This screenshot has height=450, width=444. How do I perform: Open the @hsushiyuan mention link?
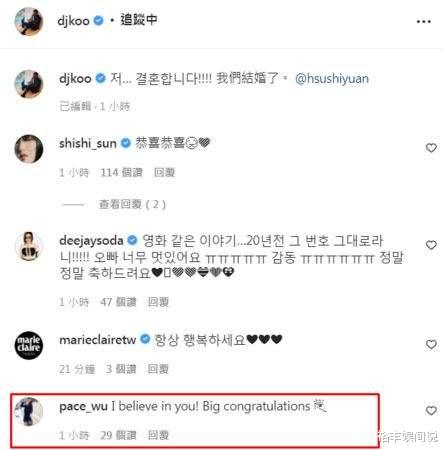(x=332, y=79)
